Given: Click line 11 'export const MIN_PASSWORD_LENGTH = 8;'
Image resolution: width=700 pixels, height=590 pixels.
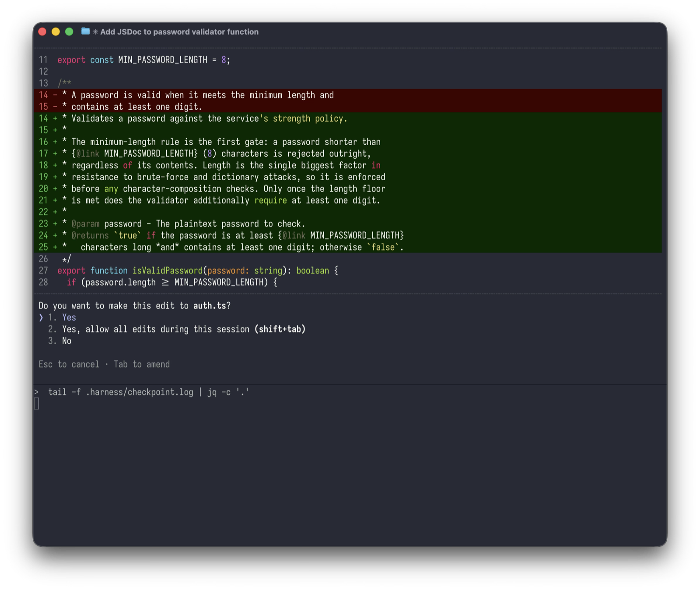Looking at the screenshot, I should point(143,60).
